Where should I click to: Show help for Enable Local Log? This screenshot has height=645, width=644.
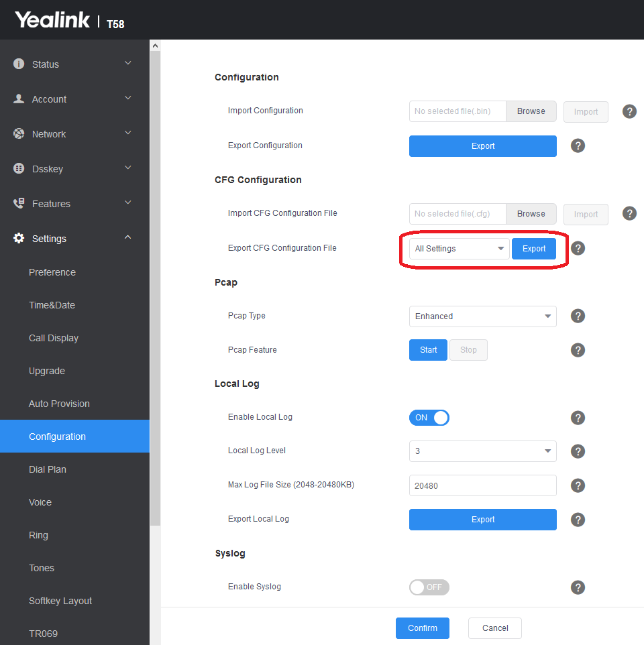[x=578, y=418]
